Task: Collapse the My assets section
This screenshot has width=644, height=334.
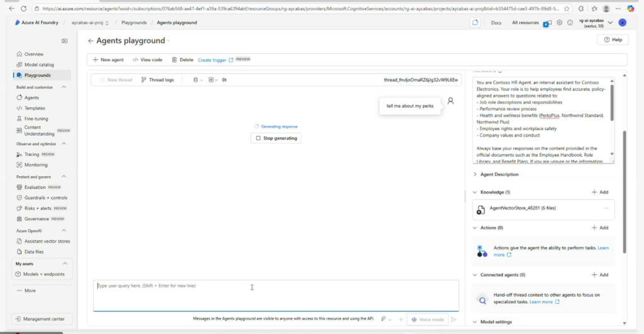Action: [65, 264]
